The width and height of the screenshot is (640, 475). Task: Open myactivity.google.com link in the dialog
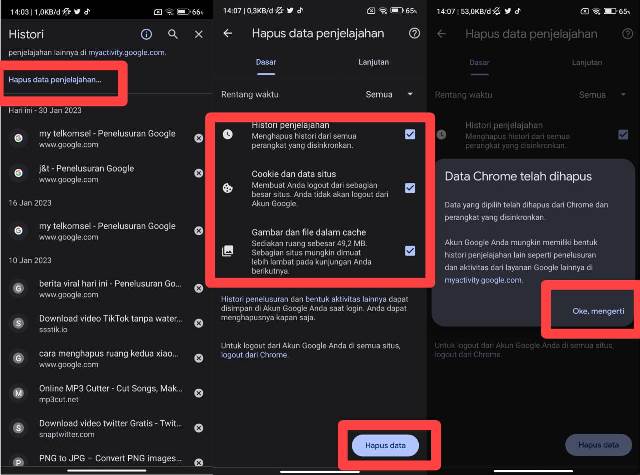(483, 280)
